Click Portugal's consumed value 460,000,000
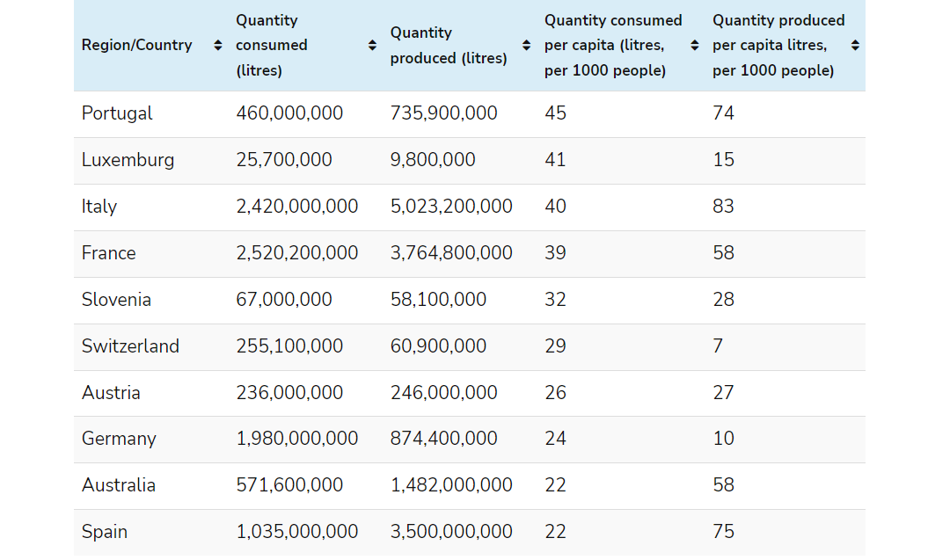Image resolution: width=928 pixels, height=560 pixels. [x=289, y=113]
